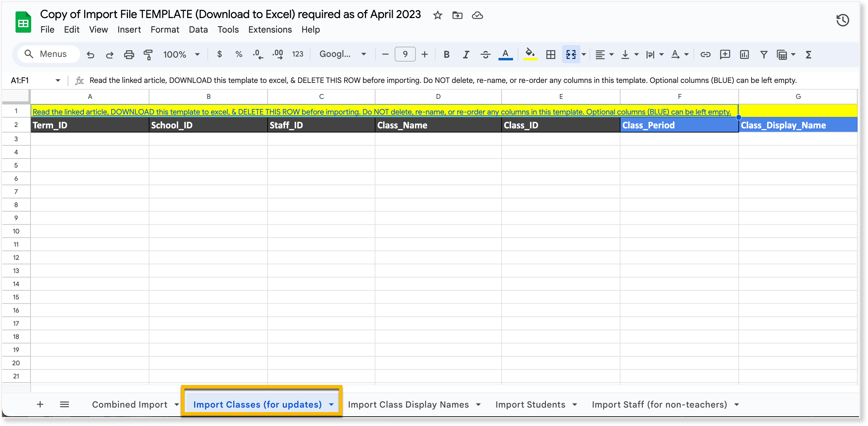
Task: Open version history clock icon
Action: pyautogui.click(x=842, y=20)
